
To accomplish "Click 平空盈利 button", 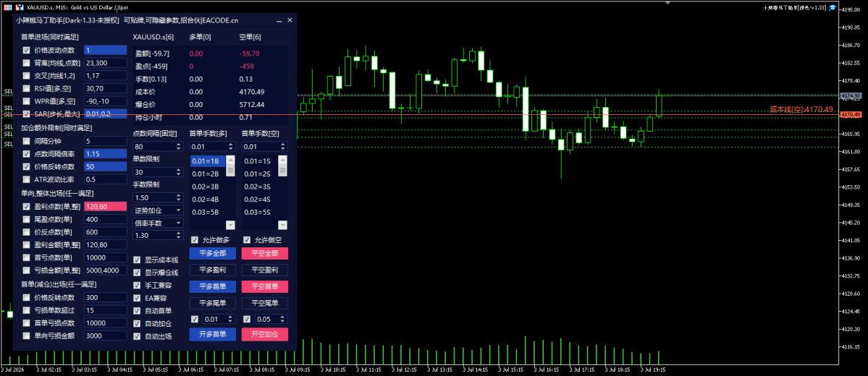I will coord(265,270).
